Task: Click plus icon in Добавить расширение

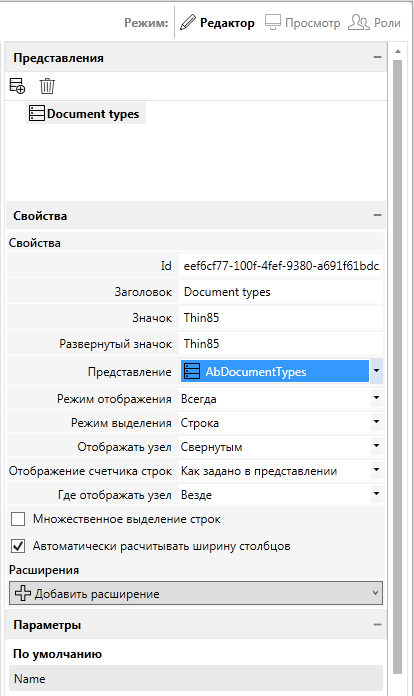Action: pyautogui.click(x=23, y=593)
